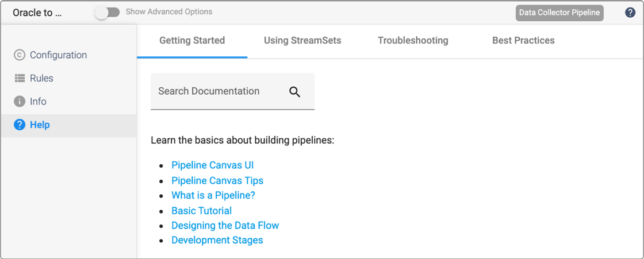This screenshot has height=259, width=644.
Task: Click the search magnifier icon
Action: 294,92
